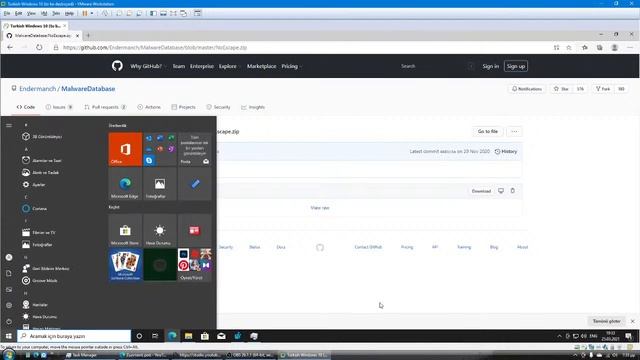Click the power icon in Start sidebar
Screen dimensions: 640x360
pyautogui.click(x=9, y=321)
